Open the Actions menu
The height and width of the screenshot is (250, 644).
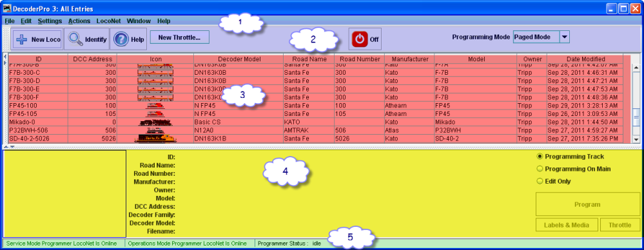pos(79,21)
